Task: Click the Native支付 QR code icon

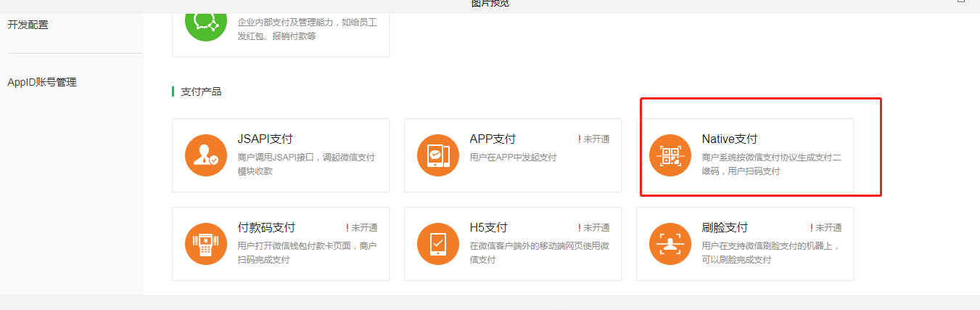Action: click(x=670, y=155)
